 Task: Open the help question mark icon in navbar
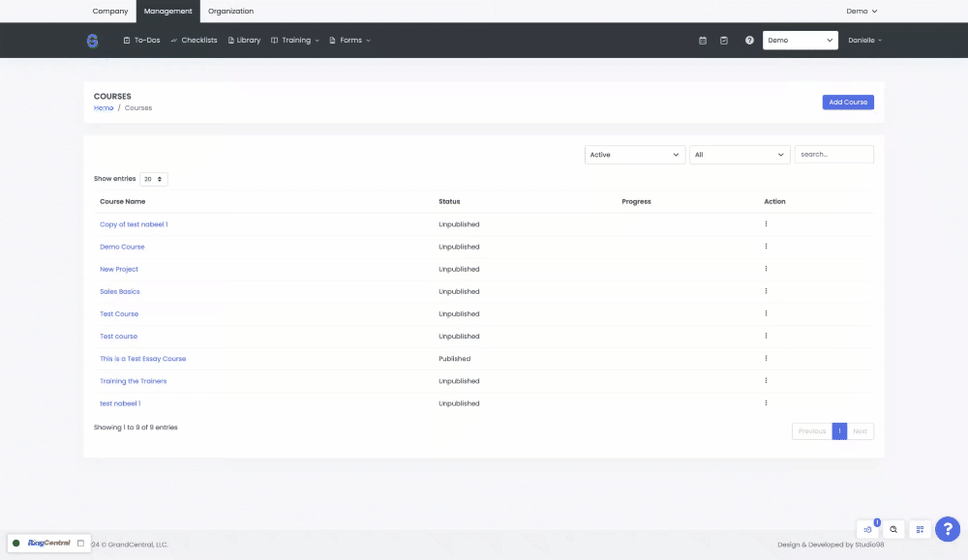[749, 41]
